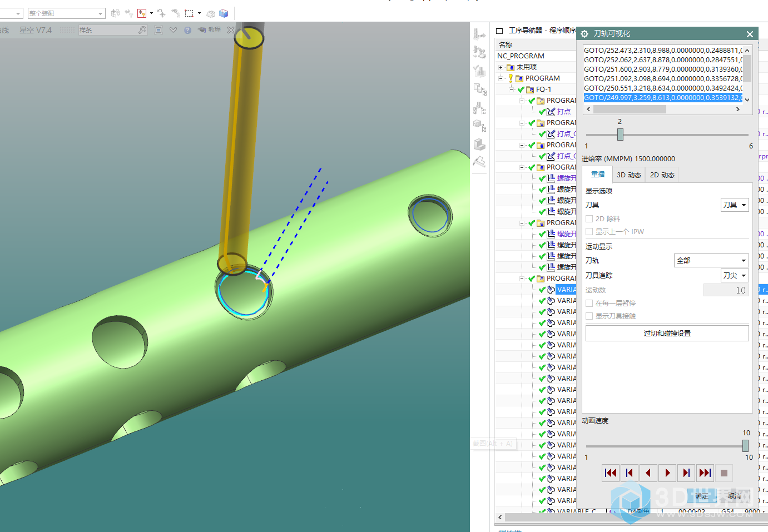Click the 动画速度 slider handle
The image size is (768, 532).
pyautogui.click(x=745, y=446)
